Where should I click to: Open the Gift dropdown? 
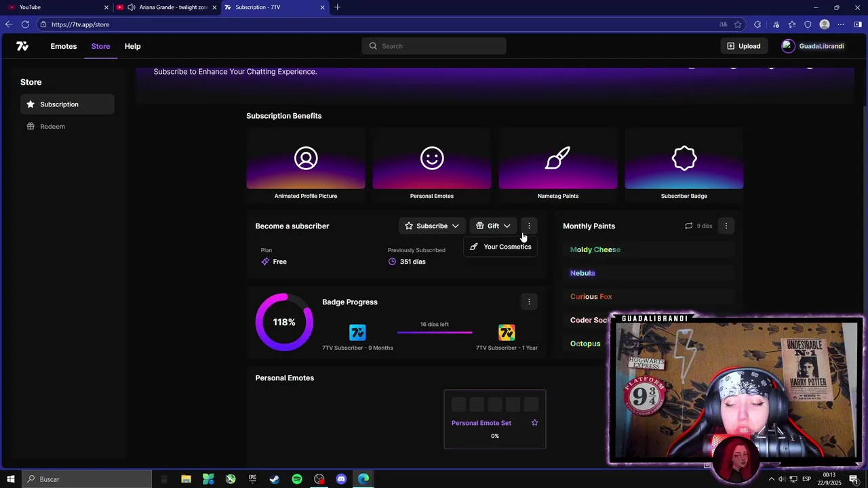coord(493,226)
